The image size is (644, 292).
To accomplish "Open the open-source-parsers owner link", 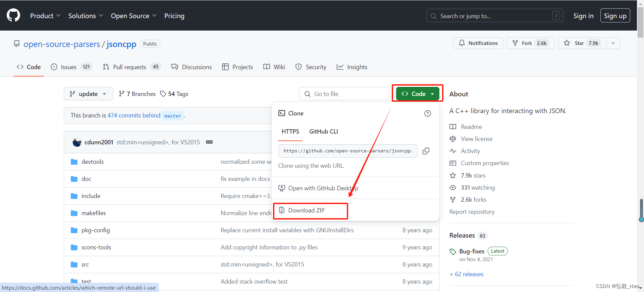I will coord(62,44).
